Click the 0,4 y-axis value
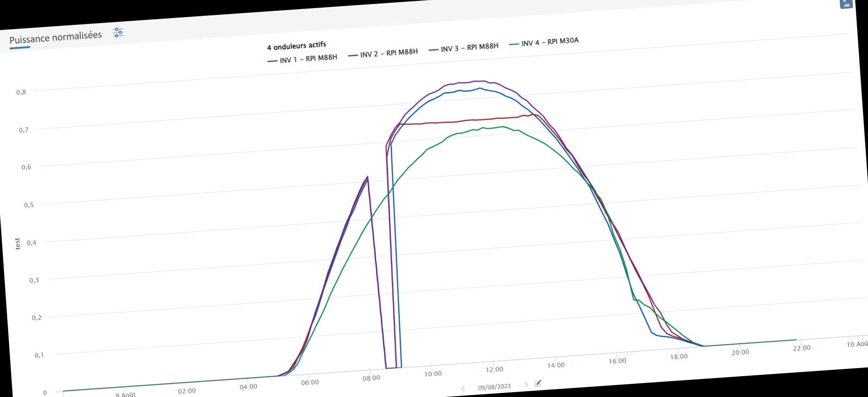Screen dimensions: 868x397 [32, 243]
